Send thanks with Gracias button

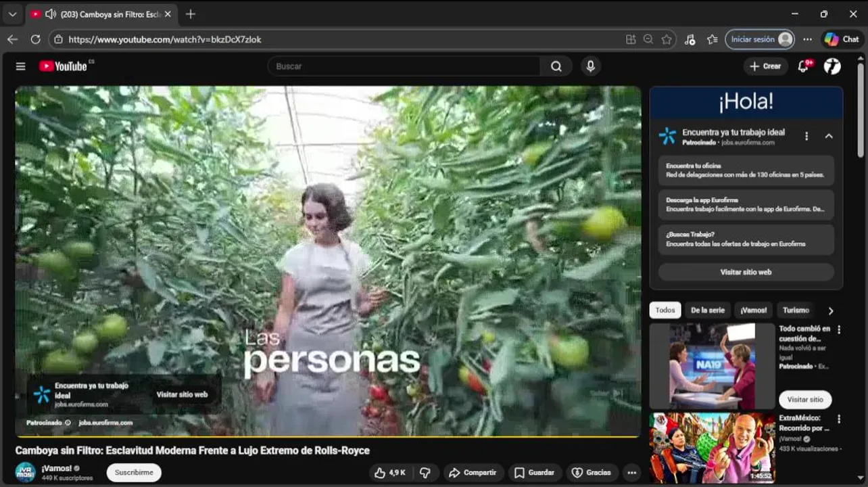(x=592, y=473)
